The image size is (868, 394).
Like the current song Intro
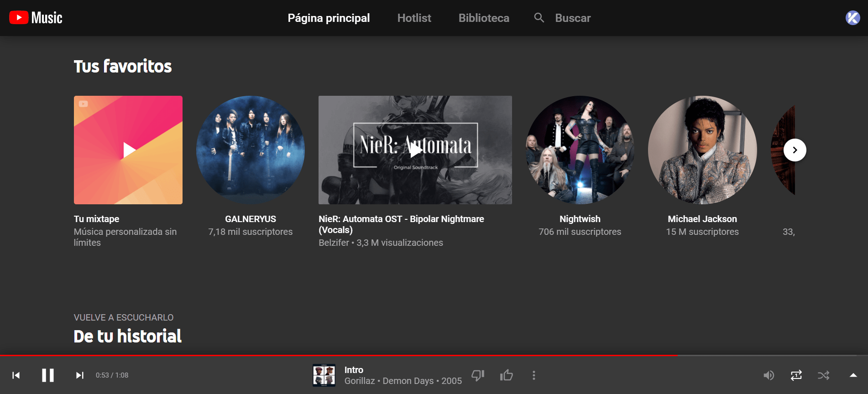507,375
